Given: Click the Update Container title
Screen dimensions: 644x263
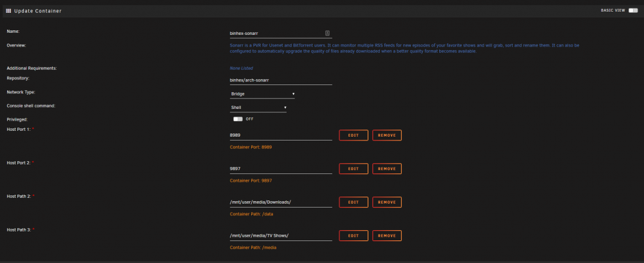Looking at the screenshot, I should coord(38,11).
